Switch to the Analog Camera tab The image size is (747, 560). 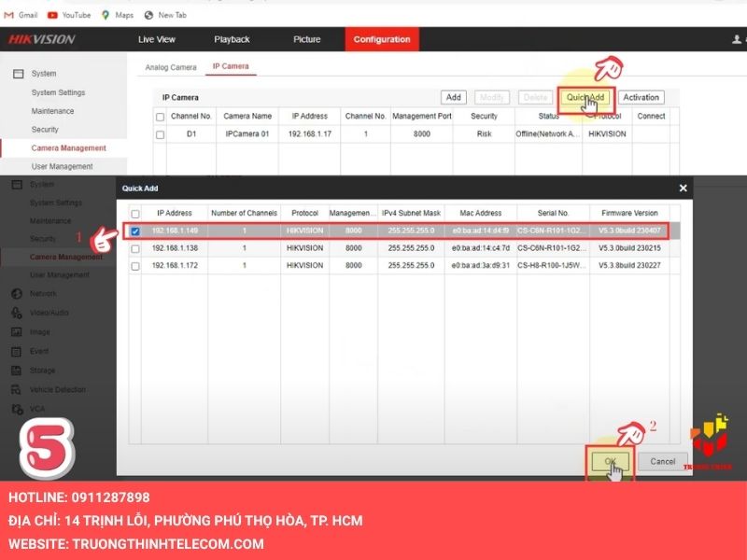tap(171, 67)
